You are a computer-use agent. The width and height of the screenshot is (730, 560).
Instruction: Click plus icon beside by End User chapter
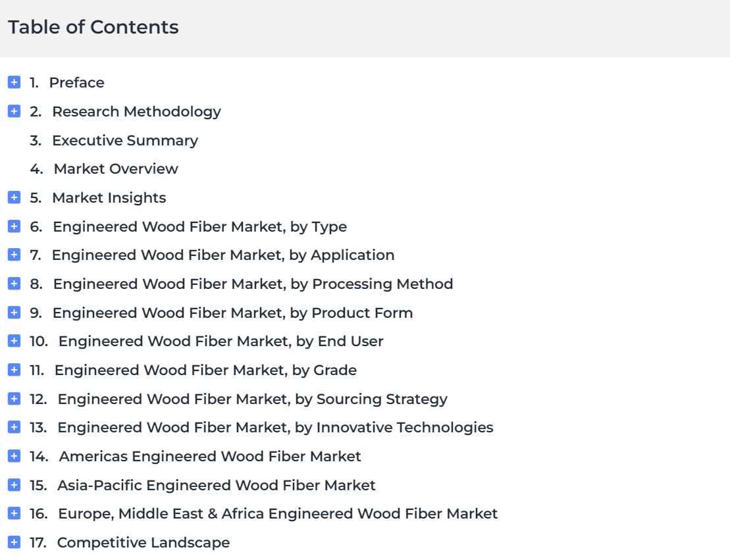pos(14,342)
